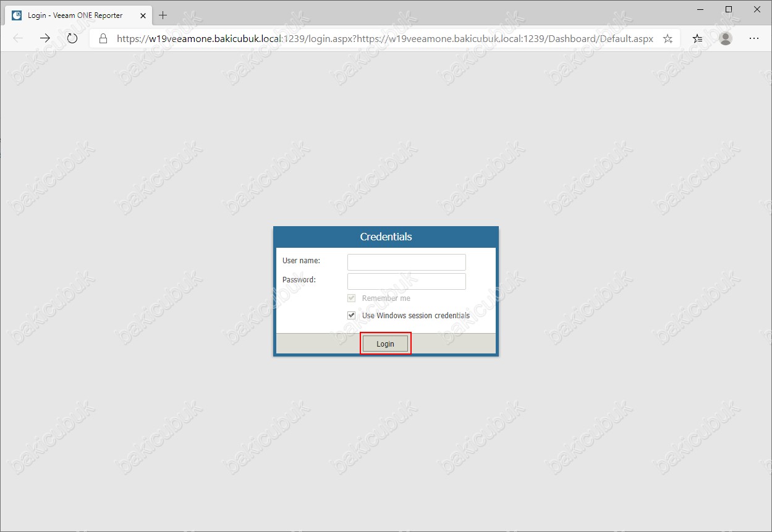Image resolution: width=772 pixels, height=532 pixels.
Task: Close the browser window
Action: tap(757, 9)
